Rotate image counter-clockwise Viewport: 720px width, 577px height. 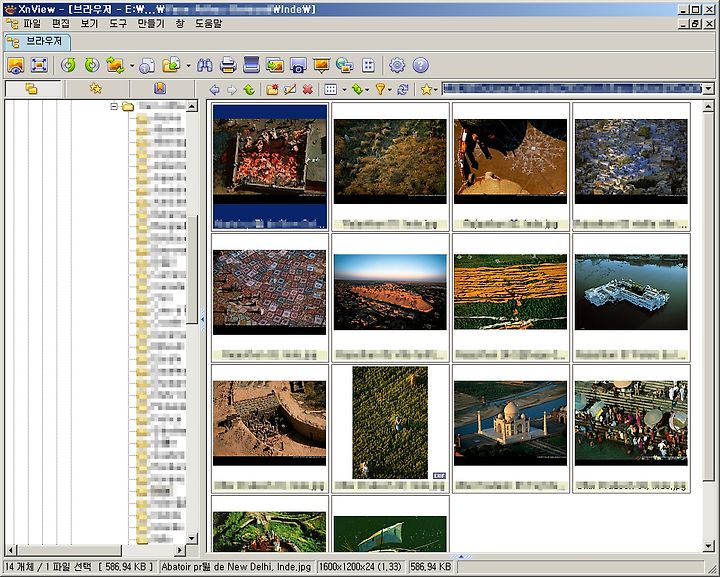(68, 65)
